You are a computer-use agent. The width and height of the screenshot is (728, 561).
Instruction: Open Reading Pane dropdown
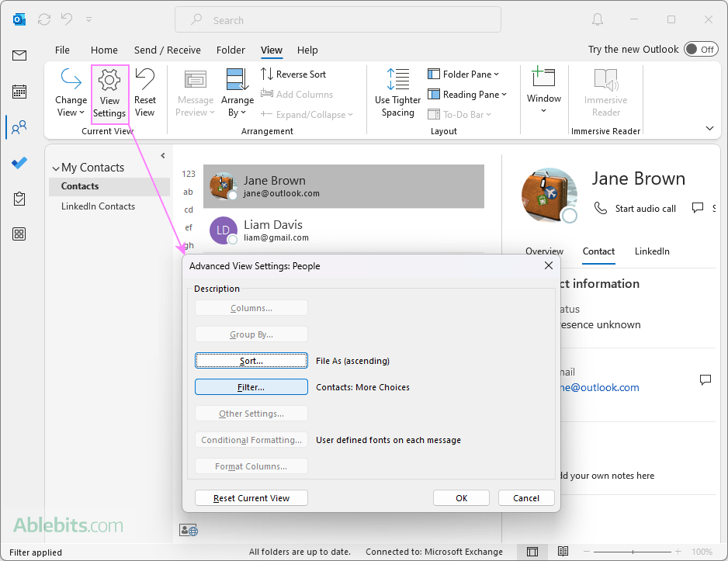tap(467, 94)
